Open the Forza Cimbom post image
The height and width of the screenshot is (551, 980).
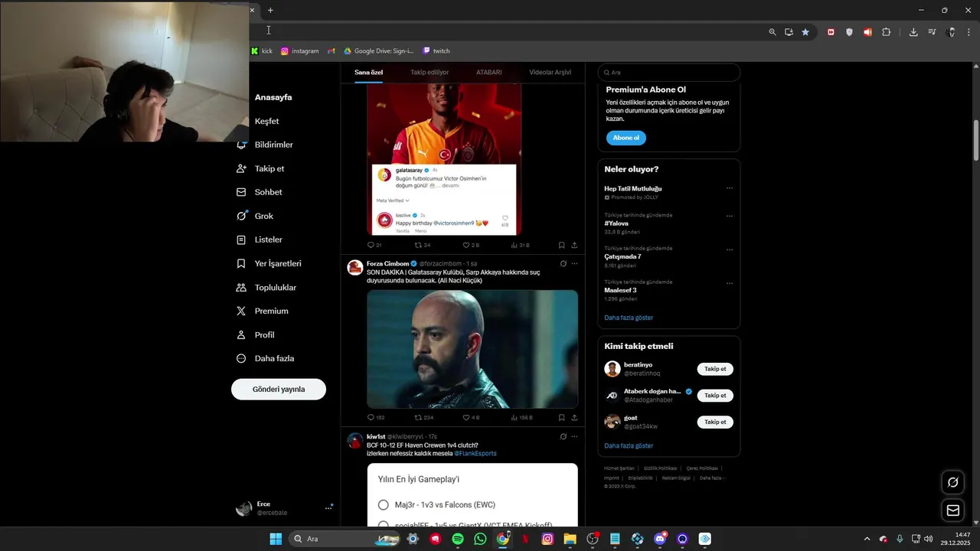pos(472,349)
